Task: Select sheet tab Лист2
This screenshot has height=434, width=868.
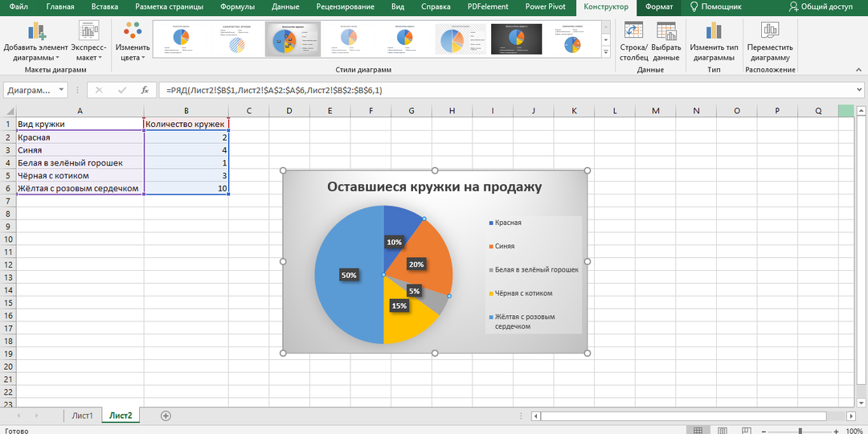Action: (121, 416)
